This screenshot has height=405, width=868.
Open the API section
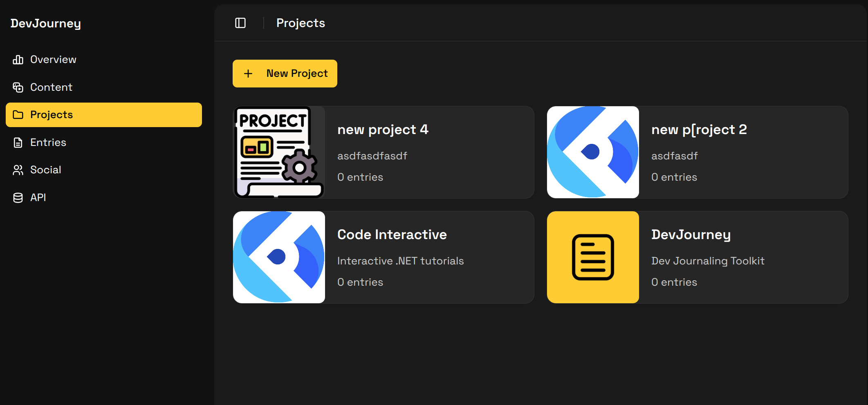(x=104, y=198)
